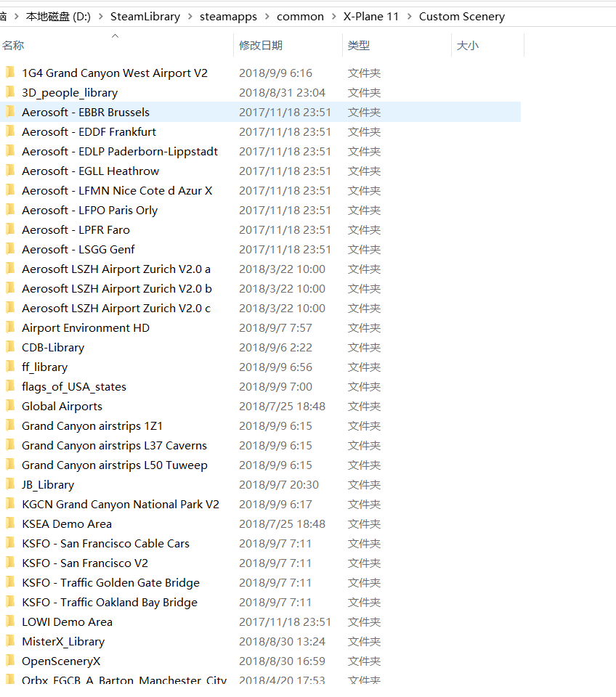Click date 2018/9/9 6:16 of 1G4 Grand Canyon
616x697 pixels.
click(275, 73)
